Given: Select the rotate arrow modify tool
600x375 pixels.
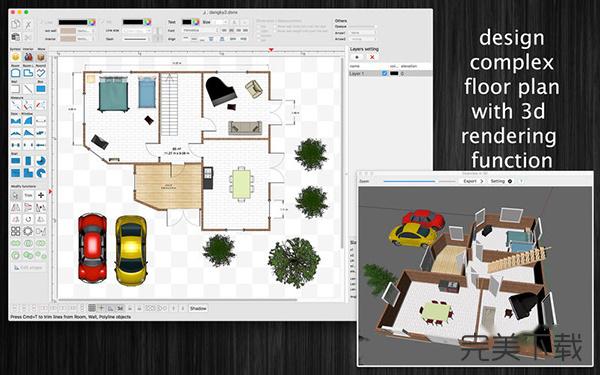Looking at the screenshot, I should (x=28, y=219).
